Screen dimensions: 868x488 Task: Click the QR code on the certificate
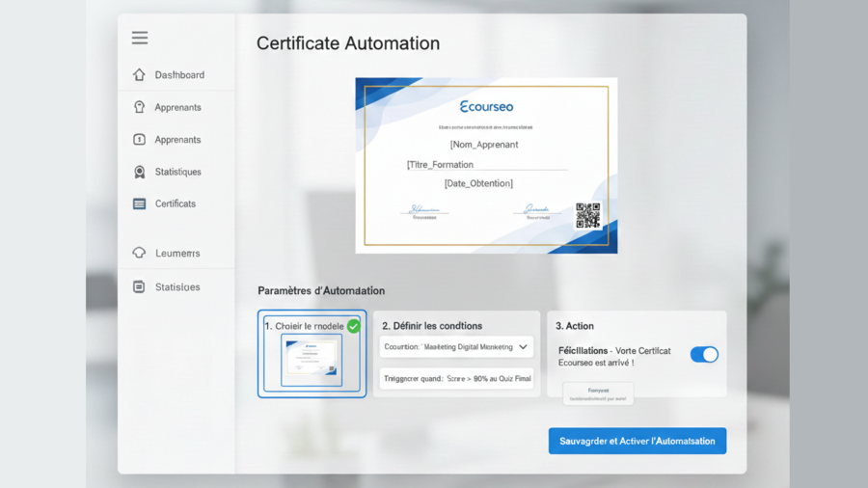587,215
